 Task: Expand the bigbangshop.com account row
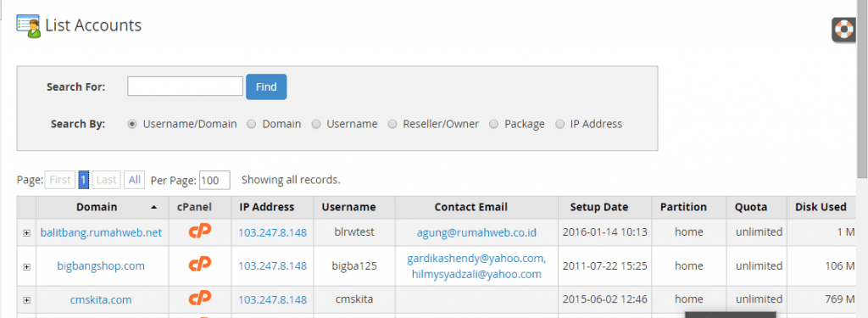(26, 266)
